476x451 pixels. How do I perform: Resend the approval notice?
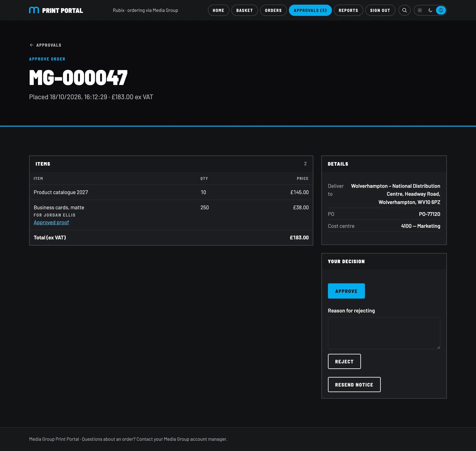click(354, 384)
